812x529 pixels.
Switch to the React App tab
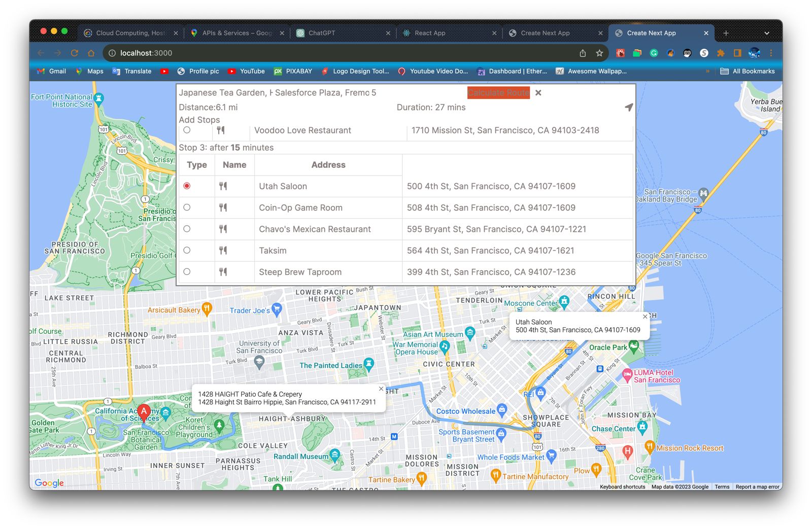pyautogui.click(x=450, y=33)
